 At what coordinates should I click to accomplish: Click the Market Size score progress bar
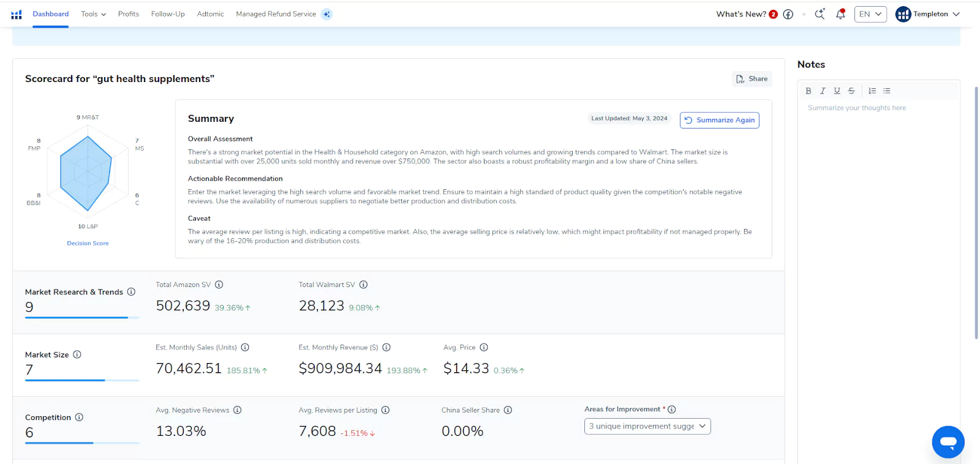point(81,380)
